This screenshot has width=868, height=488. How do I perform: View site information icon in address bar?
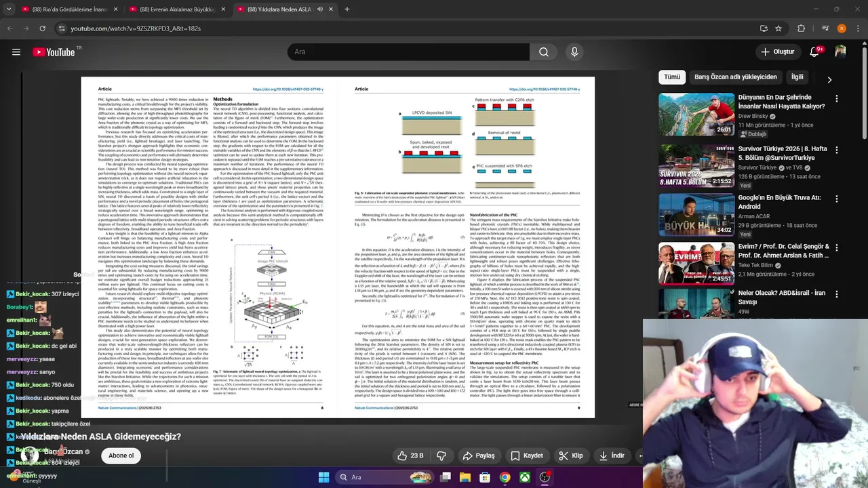click(x=62, y=28)
